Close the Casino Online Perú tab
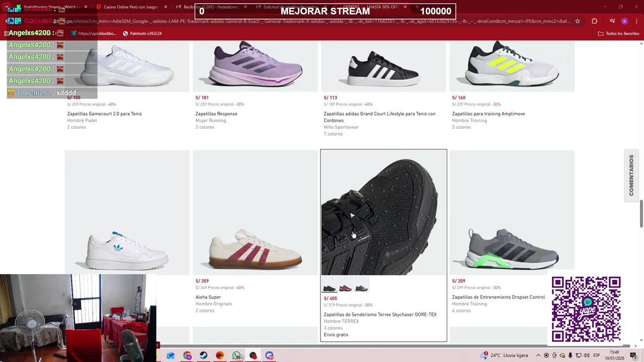The height and width of the screenshot is (362, 644). 166,7
